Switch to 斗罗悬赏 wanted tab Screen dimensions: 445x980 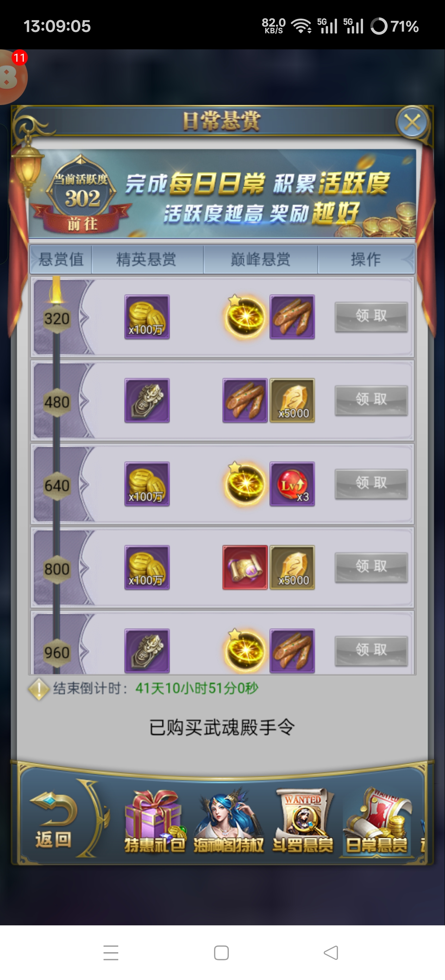point(303,822)
